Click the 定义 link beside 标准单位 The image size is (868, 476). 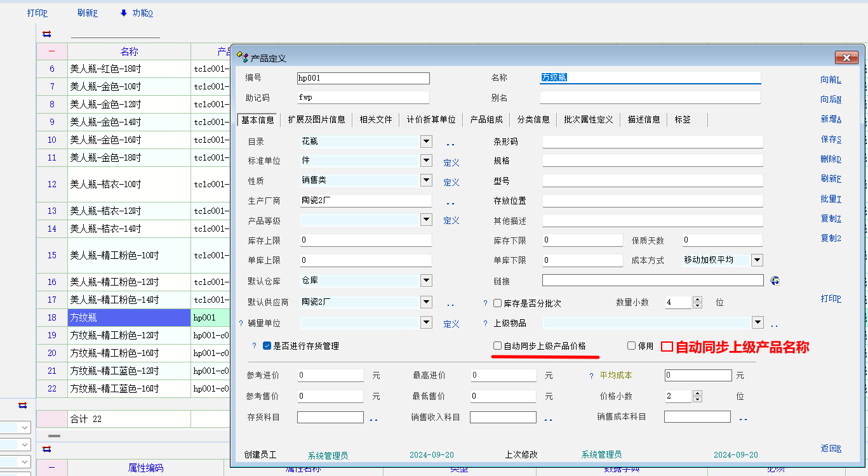click(x=451, y=162)
